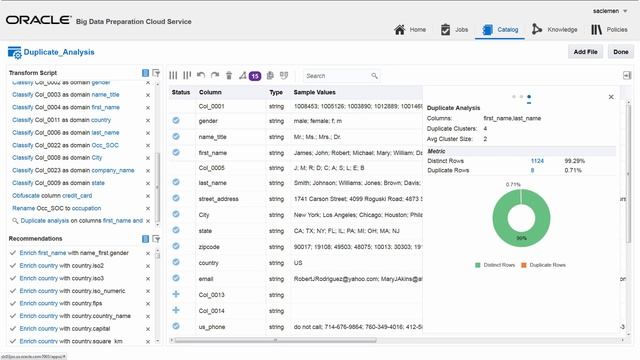The image size is (640, 360).
Task: Undo the last transform
Action: pyautogui.click(x=201, y=75)
